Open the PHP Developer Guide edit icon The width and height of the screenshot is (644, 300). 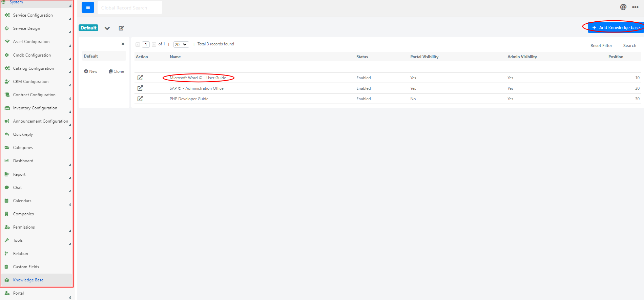click(x=140, y=99)
